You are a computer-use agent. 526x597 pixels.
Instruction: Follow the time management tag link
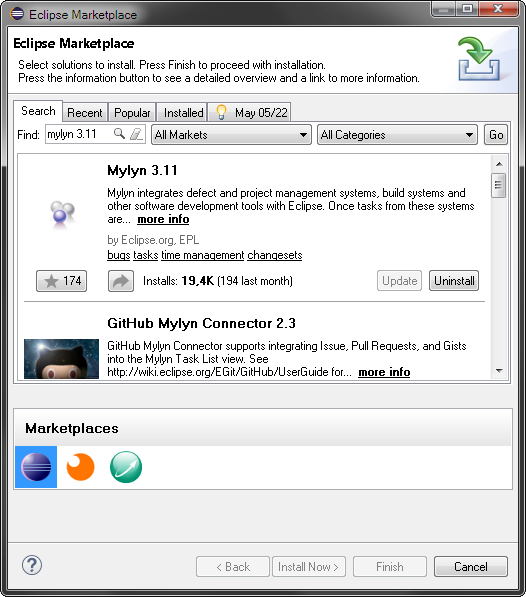tap(202, 255)
